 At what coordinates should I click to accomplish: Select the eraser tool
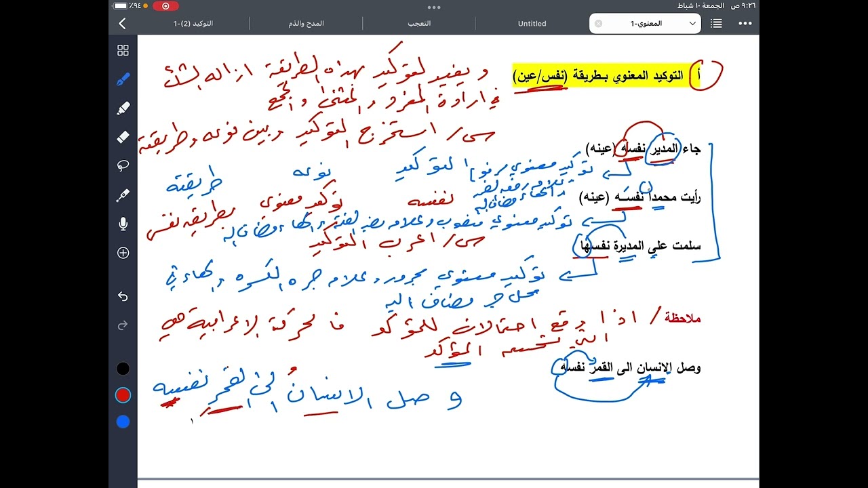[x=123, y=137]
